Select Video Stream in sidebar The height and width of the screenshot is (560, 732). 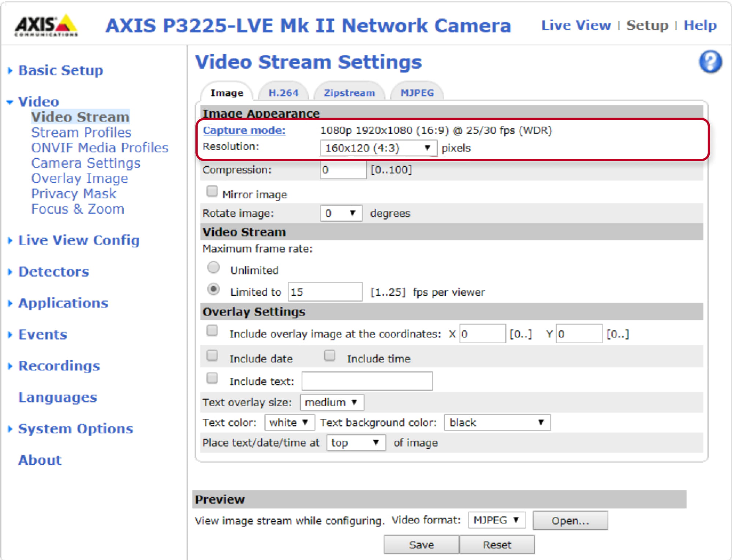80,117
